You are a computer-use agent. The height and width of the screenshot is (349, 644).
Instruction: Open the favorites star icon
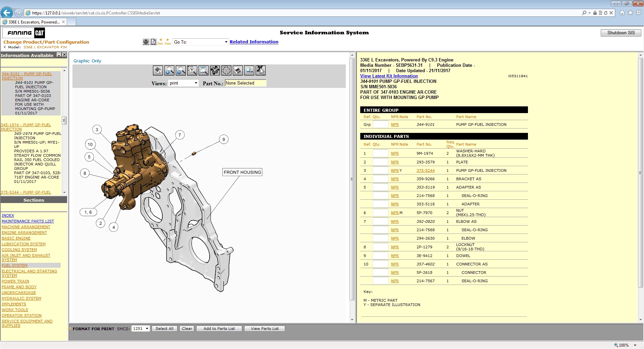point(630,13)
